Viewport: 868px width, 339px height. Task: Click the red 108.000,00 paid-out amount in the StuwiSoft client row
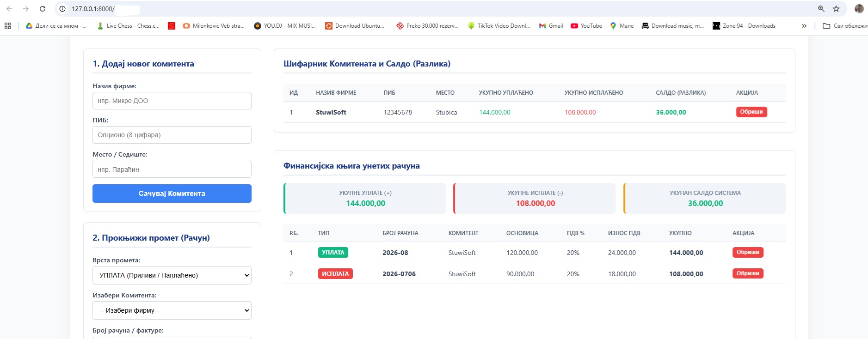tap(580, 112)
